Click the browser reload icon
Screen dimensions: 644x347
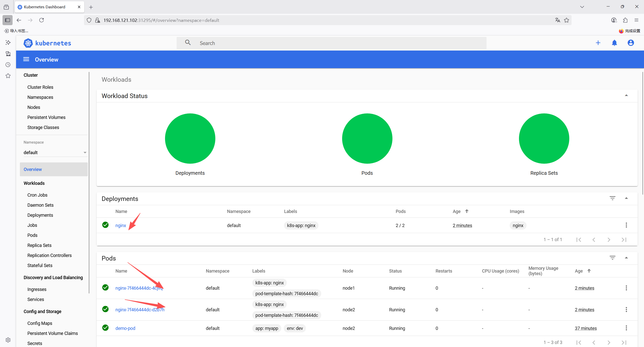click(42, 20)
